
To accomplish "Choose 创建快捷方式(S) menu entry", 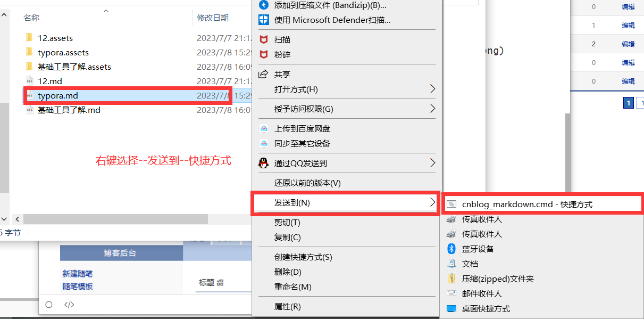I will pyautogui.click(x=303, y=257).
